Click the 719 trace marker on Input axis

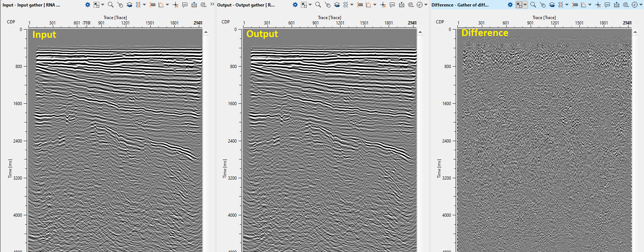click(x=86, y=23)
